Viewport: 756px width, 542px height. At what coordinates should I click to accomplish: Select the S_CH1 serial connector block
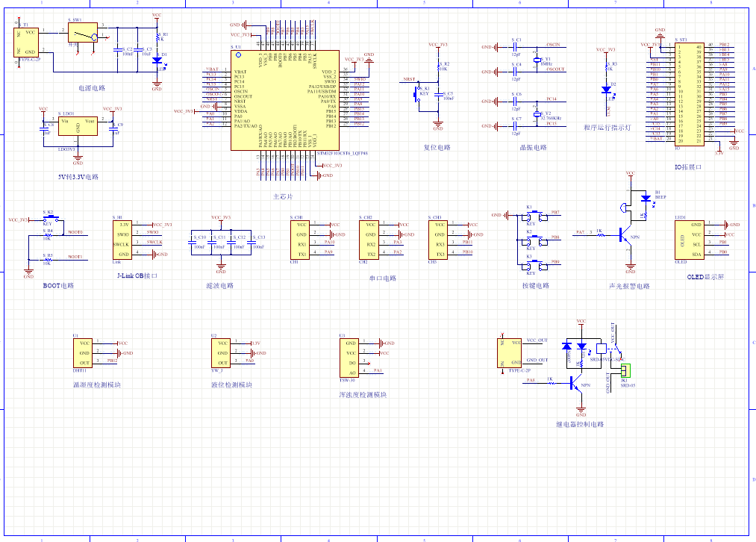300,240
